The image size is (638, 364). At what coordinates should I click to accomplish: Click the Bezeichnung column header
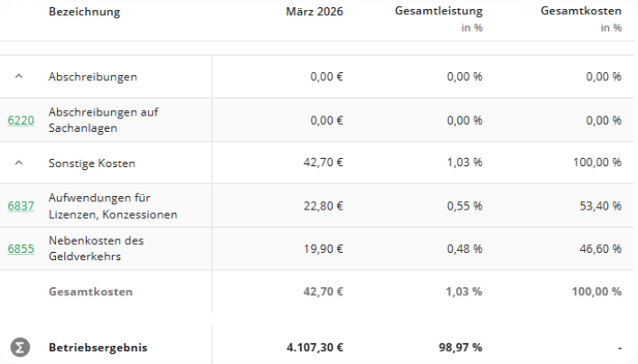84,12
